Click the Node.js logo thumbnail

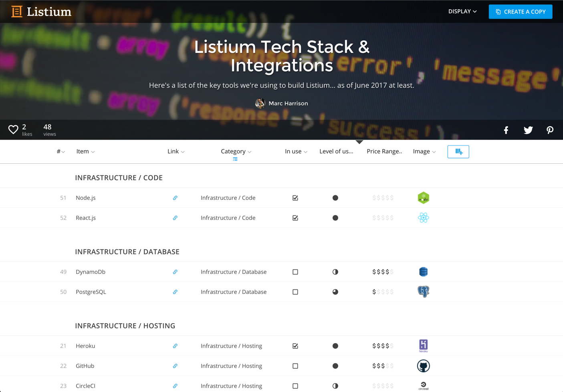click(x=424, y=198)
